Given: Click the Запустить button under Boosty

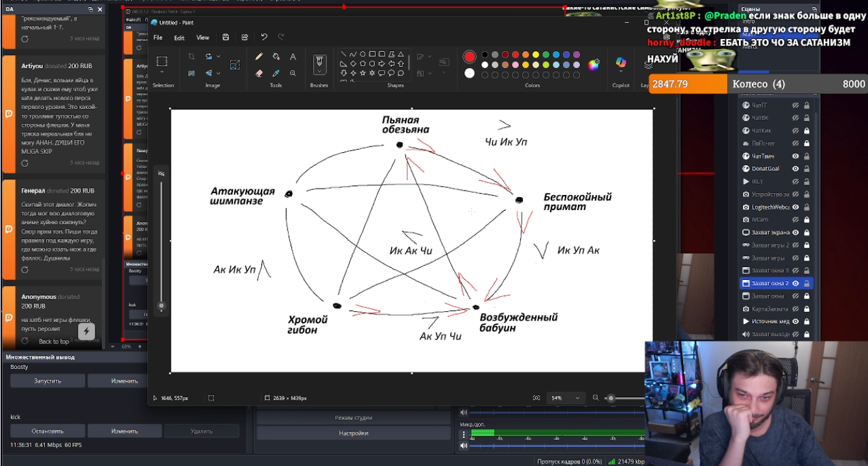Looking at the screenshot, I should pyautogui.click(x=47, y=380).
